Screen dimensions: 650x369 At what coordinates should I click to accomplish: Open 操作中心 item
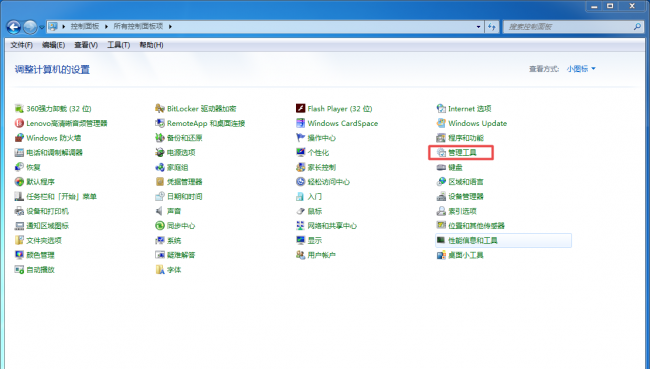click(x=316, y=138)
